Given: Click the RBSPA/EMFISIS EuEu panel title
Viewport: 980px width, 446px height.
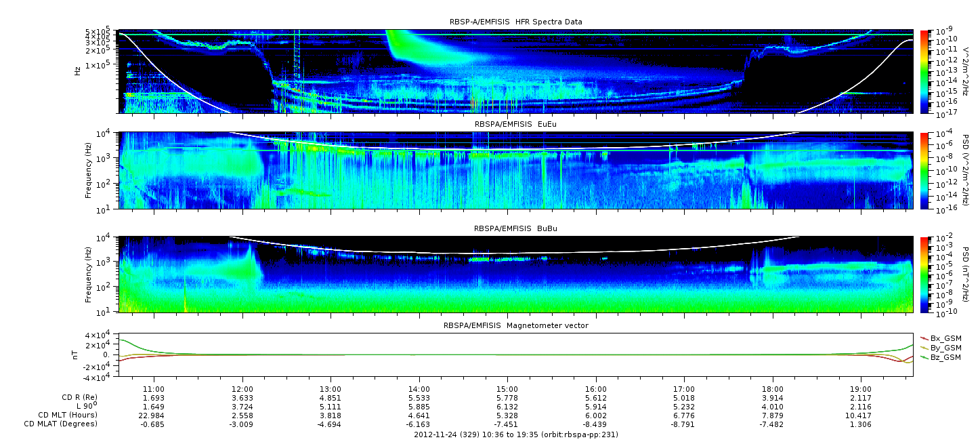Looking at the screenshot, I should (515, 125).
